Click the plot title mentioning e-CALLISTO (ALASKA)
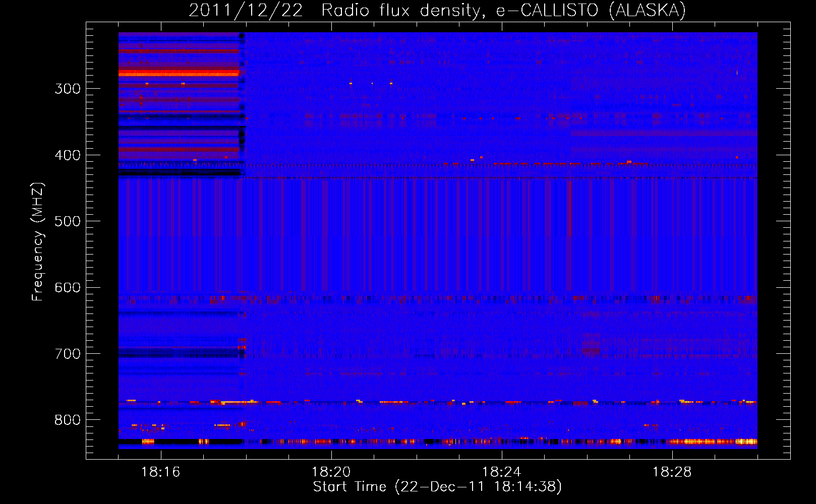The width and height of the screenshot is (816, 504). tap(437, 11)
